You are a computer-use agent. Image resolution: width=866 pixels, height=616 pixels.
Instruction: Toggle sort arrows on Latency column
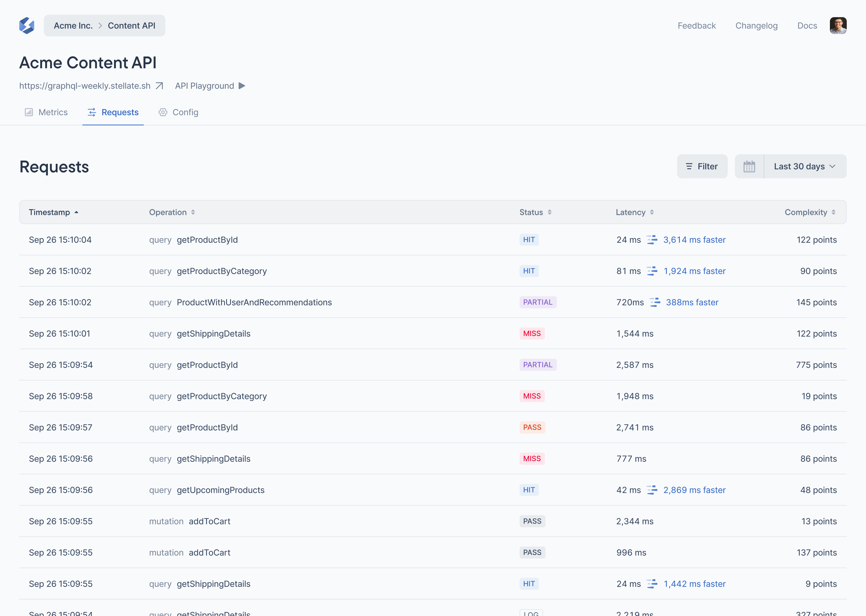point(652,212)
